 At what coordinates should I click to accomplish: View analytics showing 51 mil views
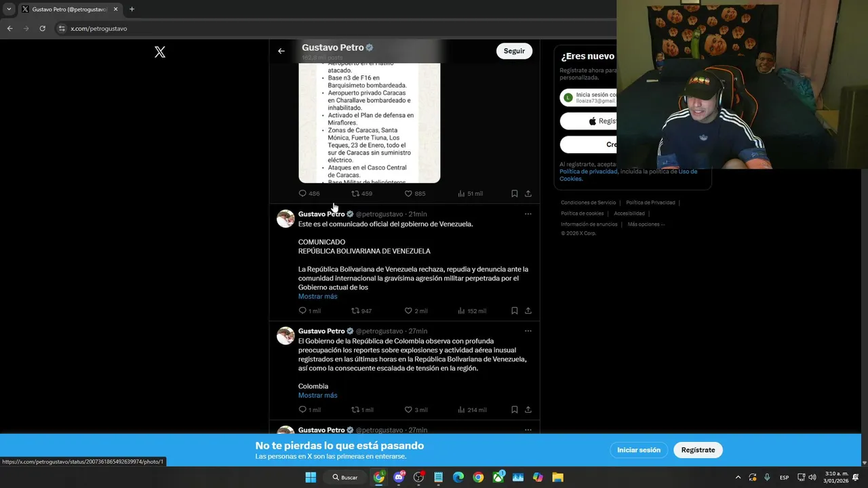tap(470, 194)
